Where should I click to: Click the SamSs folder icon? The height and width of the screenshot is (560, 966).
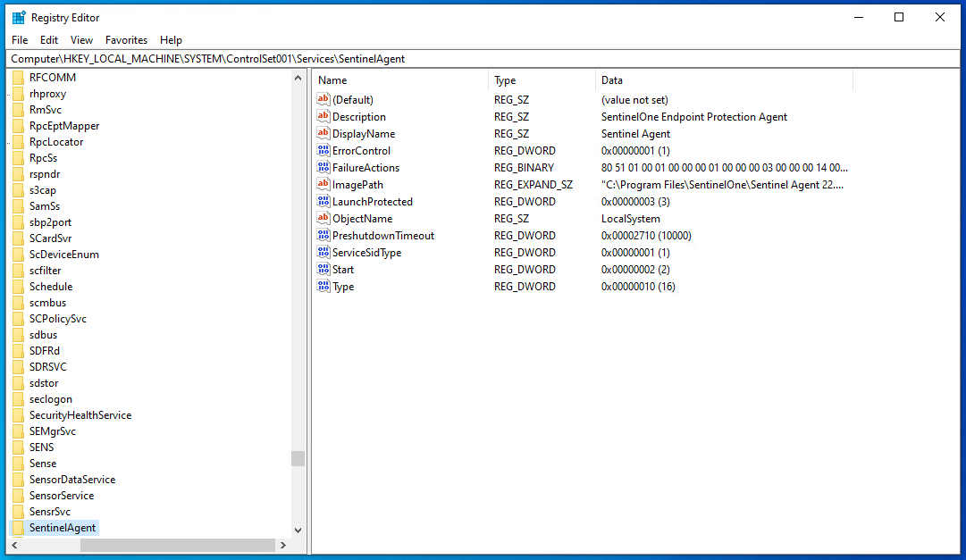click(x=18, y=206)
